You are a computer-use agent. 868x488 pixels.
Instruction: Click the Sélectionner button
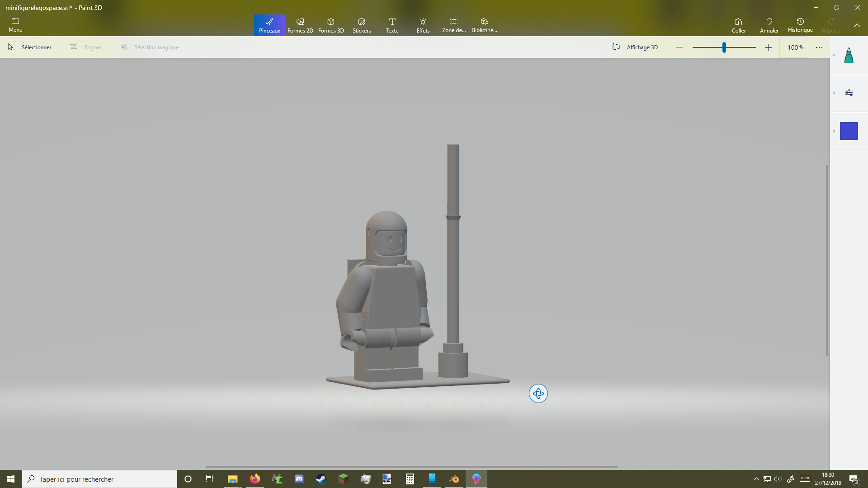point(30,47)
